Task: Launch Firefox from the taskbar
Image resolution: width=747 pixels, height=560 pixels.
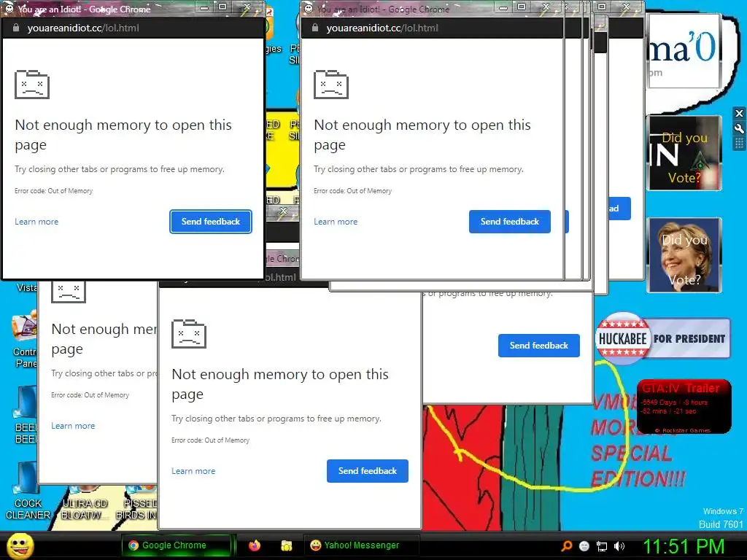Action: click(x=255, y=545)
